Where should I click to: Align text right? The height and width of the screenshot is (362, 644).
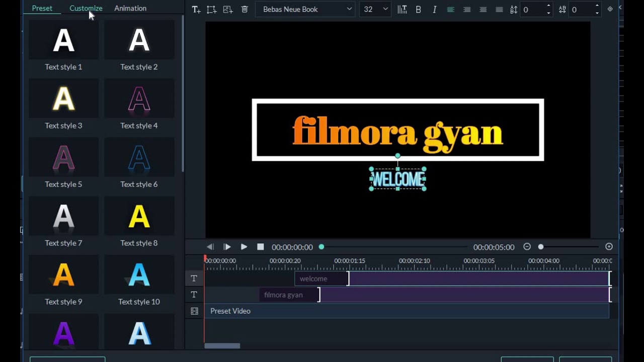click(483, 10)
